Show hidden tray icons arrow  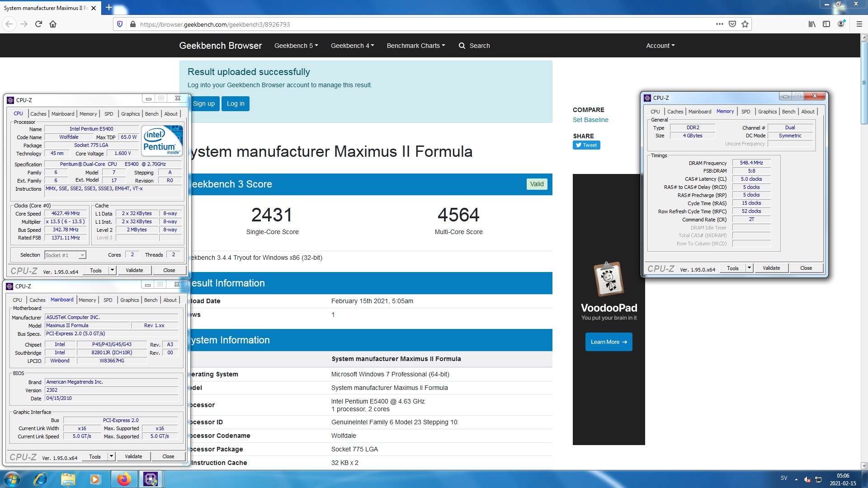point(796,479)
